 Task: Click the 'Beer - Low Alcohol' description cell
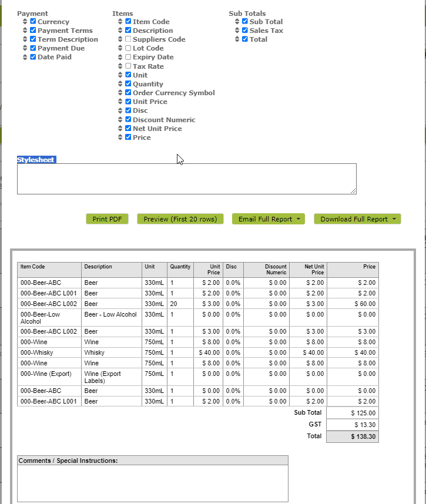pos(111,318)
